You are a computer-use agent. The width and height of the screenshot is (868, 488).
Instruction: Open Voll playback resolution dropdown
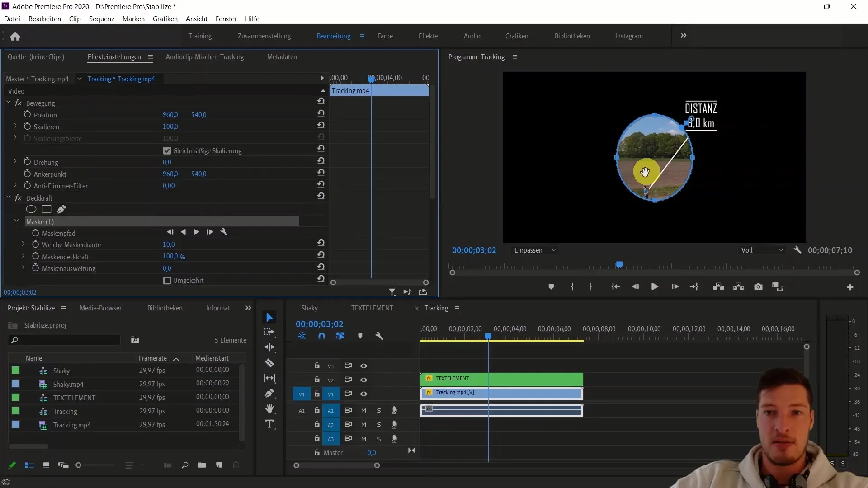(x=762, y=250)
